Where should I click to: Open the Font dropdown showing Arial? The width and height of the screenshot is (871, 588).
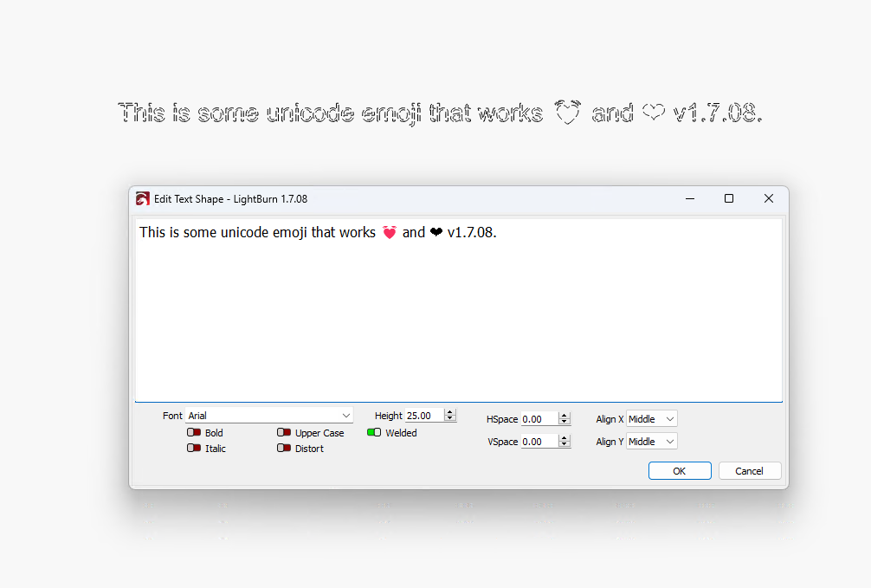coord(269,415)
